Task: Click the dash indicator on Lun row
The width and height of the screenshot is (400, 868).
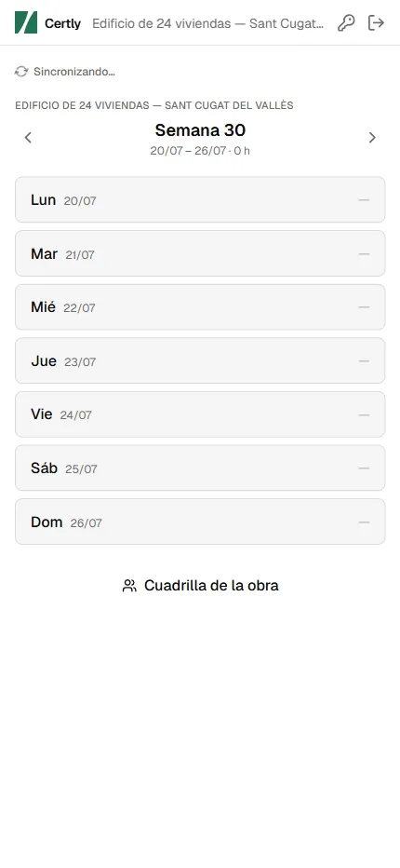Action: 364,200
